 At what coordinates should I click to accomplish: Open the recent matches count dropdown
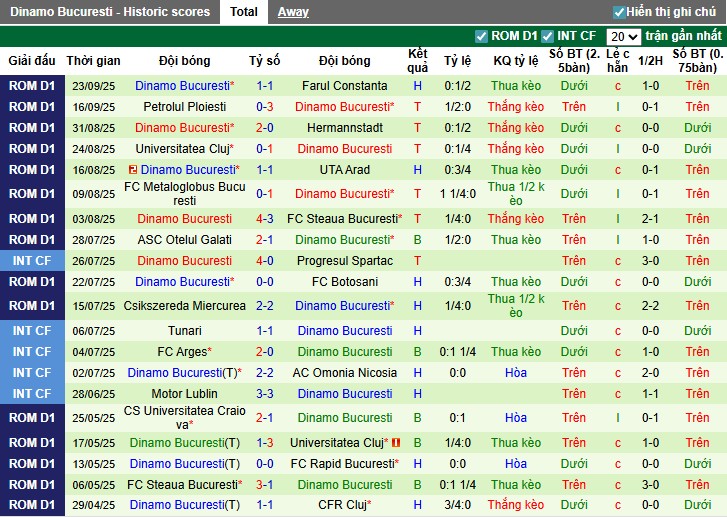(x=624, y=36)
